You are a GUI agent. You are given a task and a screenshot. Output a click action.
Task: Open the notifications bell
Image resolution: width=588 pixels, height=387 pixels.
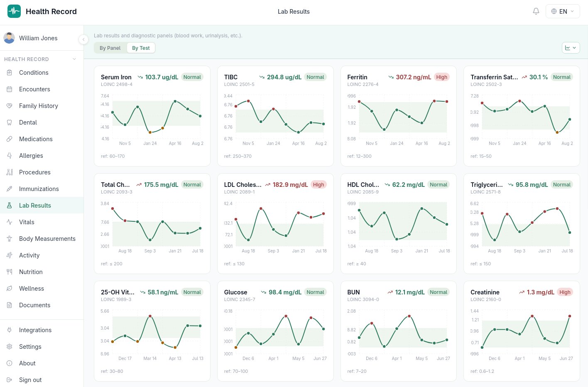[x=536, y=11]
